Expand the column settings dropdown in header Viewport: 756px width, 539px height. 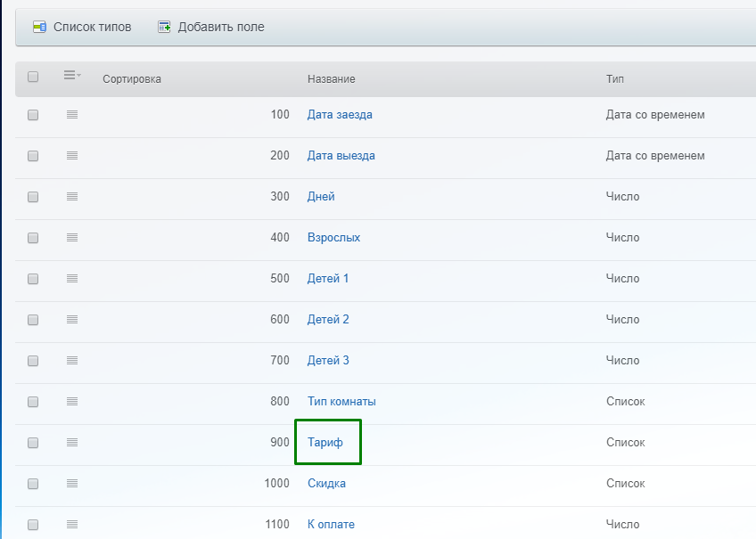click(72, 77)
